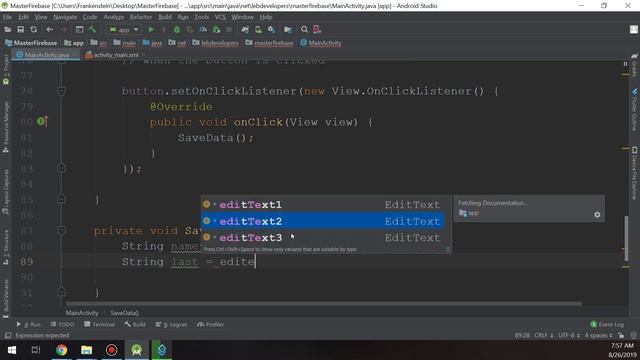640x360 pixels.
Task: Click the override gutter icon on line 80
Action: coord(42,121)
